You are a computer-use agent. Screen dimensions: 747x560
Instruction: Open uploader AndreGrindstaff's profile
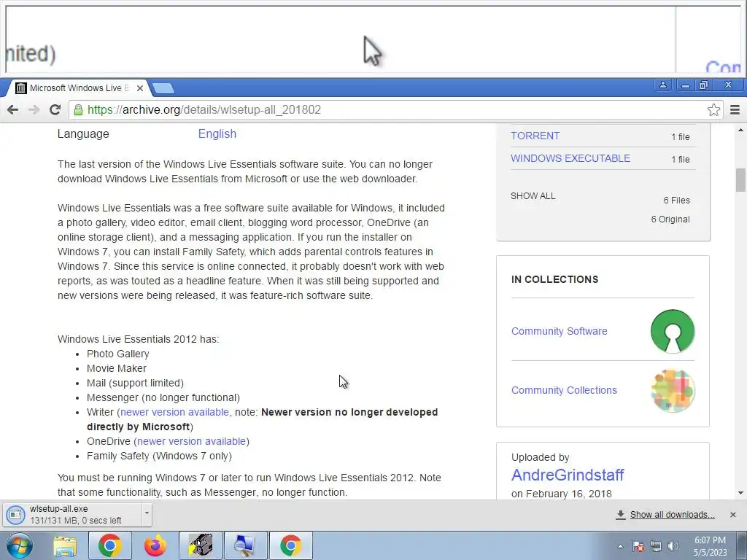[568, 475]
